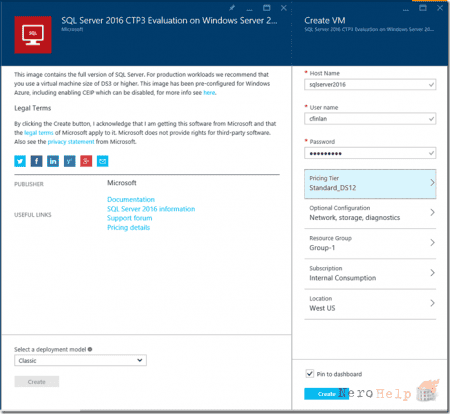Open more options on SQL Server blade

point(249,9)
